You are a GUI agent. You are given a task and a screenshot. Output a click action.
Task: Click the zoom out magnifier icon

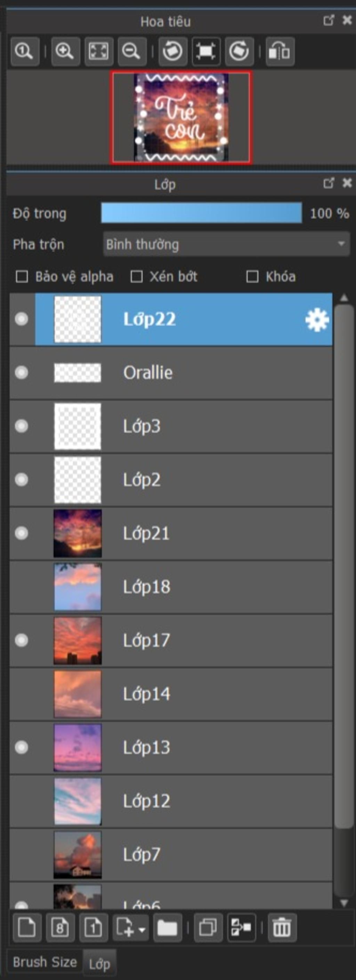point(132,51)
